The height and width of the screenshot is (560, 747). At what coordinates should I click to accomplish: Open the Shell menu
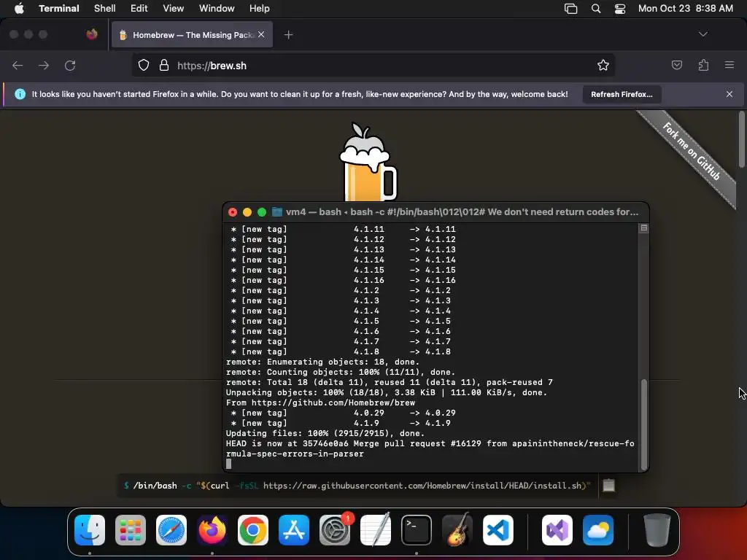click(105, 8)
